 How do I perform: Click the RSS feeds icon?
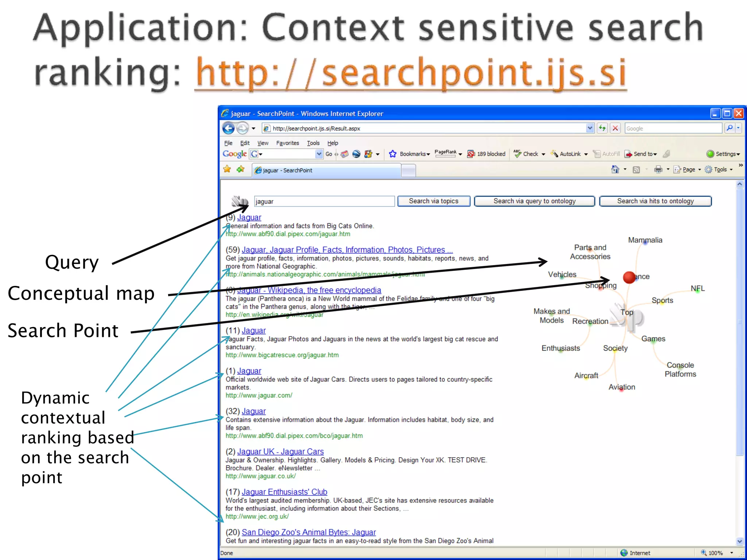coord(636,170)
